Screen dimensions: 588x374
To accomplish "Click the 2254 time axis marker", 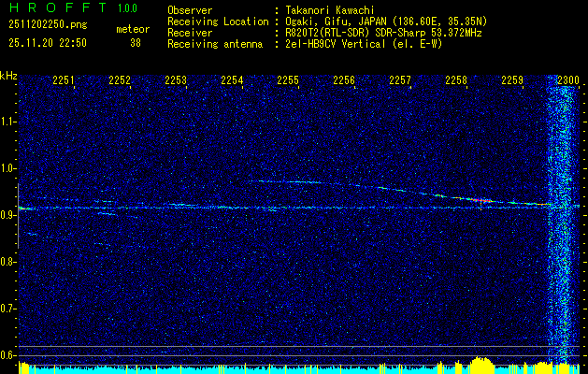I will (232, 79).
